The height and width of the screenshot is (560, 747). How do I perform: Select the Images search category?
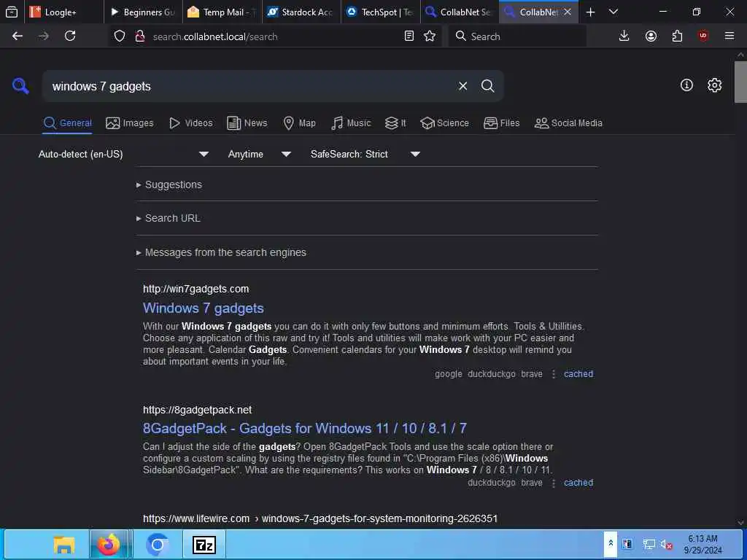(x=130, y=123)
